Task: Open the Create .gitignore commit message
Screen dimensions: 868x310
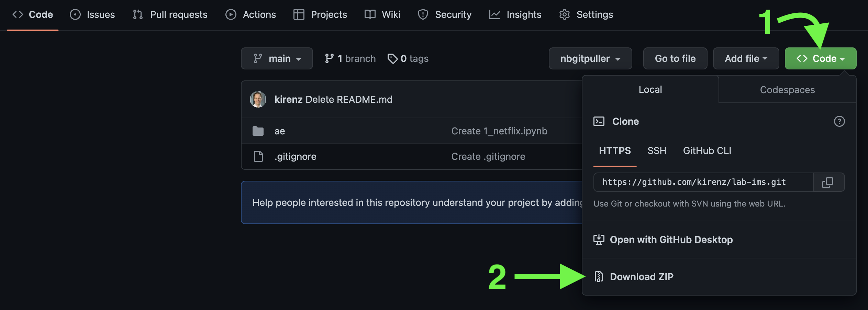Action: coord(488,156)
